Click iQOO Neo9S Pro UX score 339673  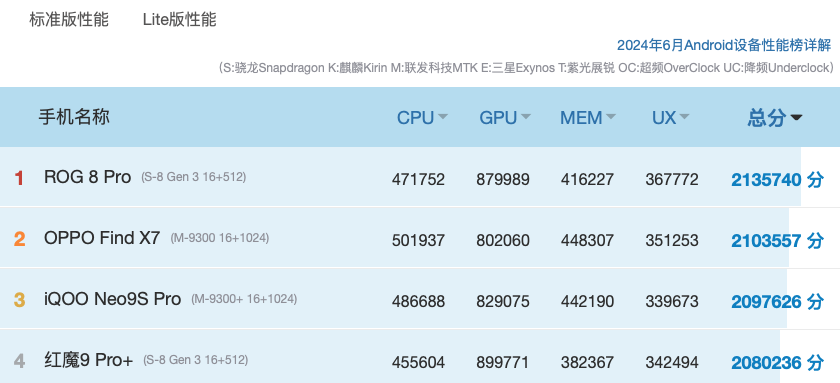point(672,302)
